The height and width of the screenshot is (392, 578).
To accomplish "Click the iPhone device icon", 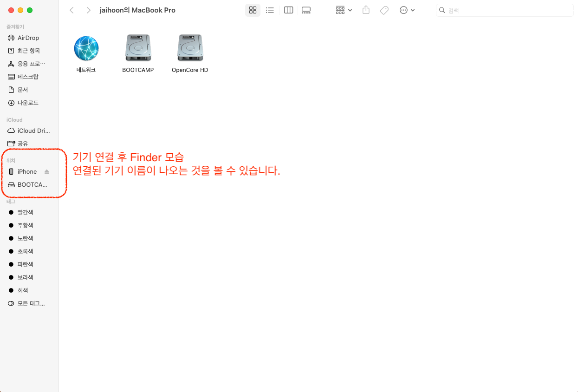I will 12,171.
